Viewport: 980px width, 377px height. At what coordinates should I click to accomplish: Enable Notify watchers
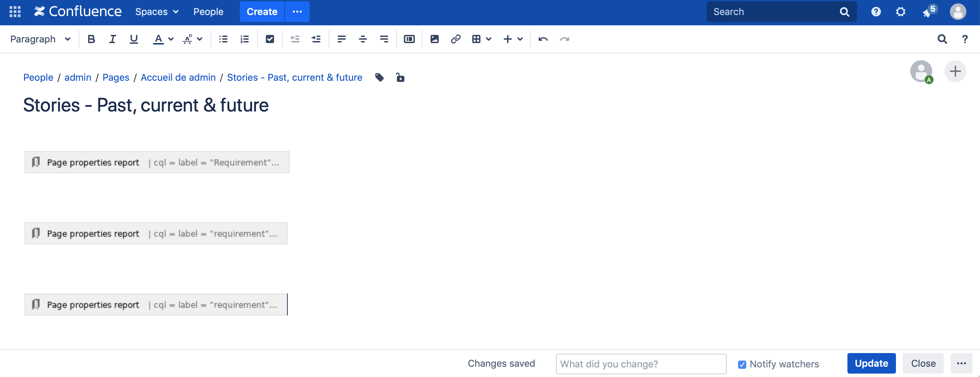point(741,364)
